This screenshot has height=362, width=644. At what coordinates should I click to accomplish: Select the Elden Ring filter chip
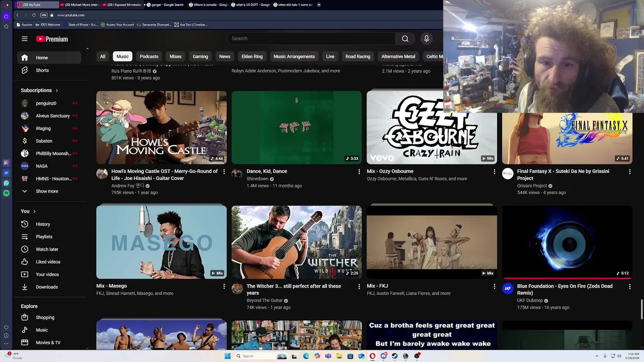tap(252, 56)
